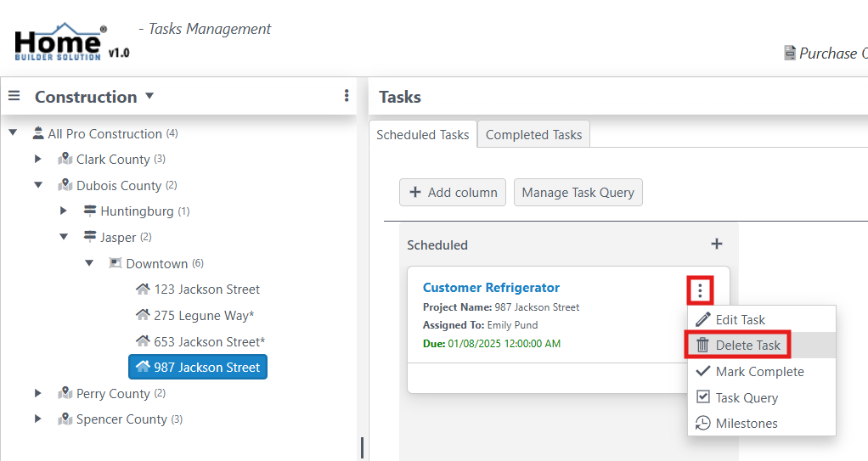This screenshot has height=461, width=868.
Task: Choose Task Query from the context menu
Action: 747,398
